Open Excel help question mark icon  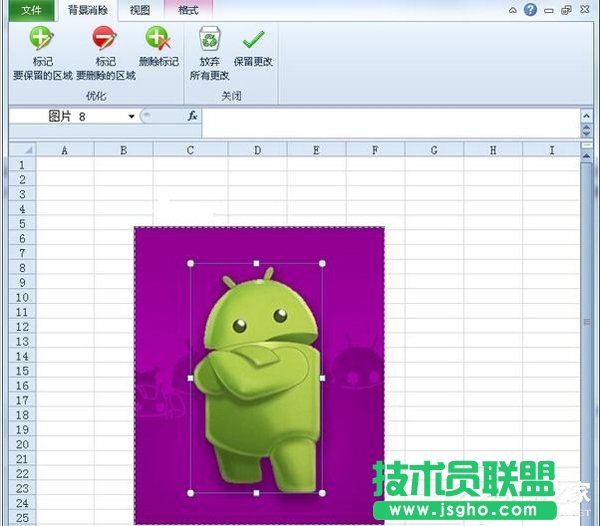coord(530,10)
